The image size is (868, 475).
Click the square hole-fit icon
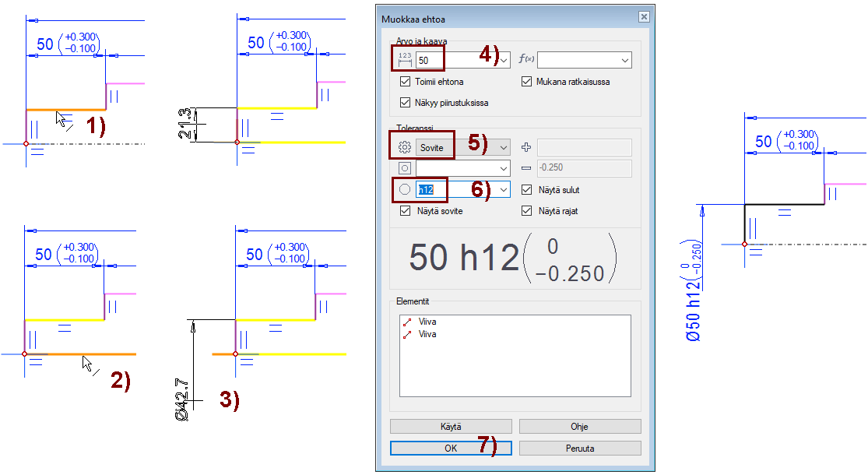tap(404, 168)
